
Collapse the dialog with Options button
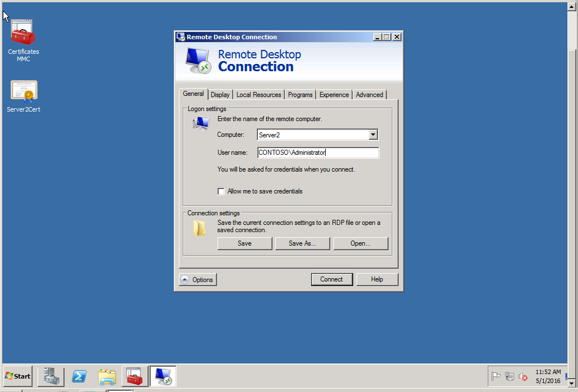[x=198, y=279]
